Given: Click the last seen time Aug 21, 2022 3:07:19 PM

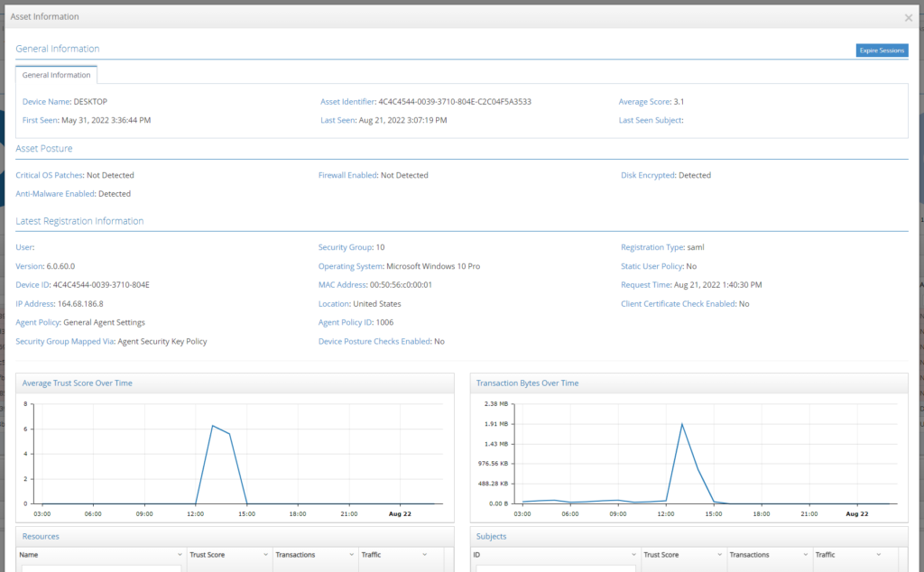Looking at the screenshot, I should (x=403, y=120).
